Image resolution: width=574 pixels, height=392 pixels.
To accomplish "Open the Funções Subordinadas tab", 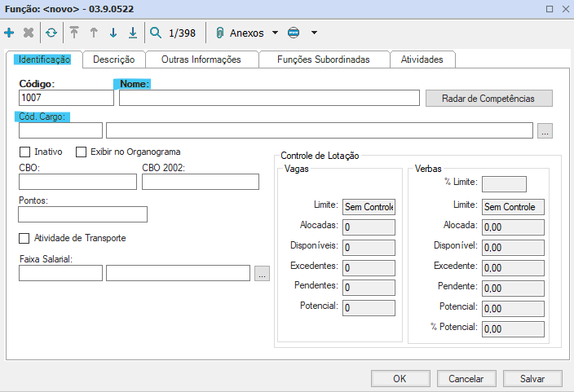I will click(324, 59).
